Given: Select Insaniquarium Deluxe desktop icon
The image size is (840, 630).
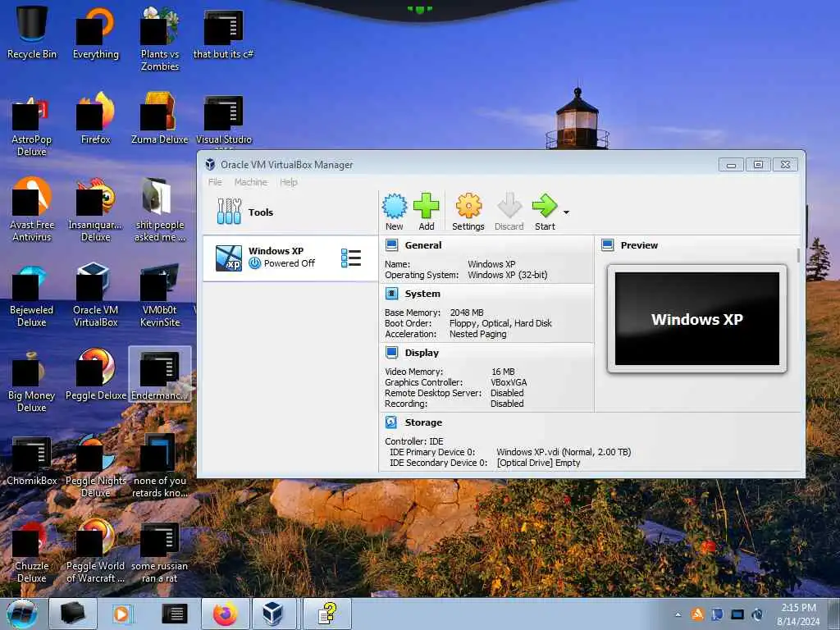Looking at the screenshot, I should (x=96, y=209).
